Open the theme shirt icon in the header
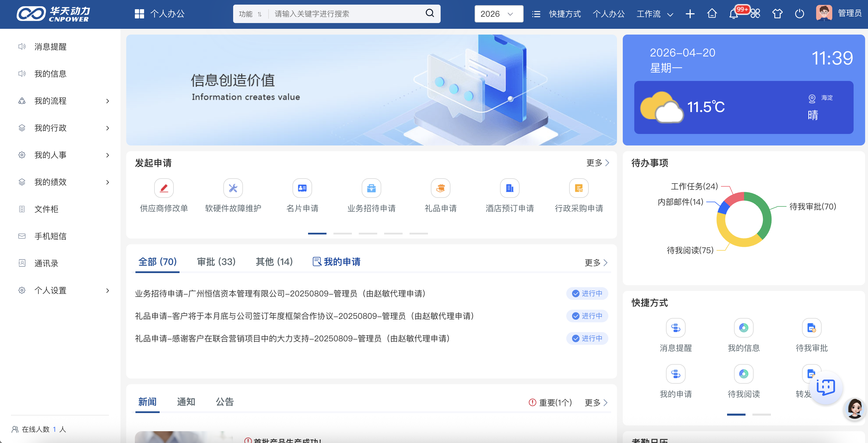Viewport: 868px width, 443px height. point(777,14)
